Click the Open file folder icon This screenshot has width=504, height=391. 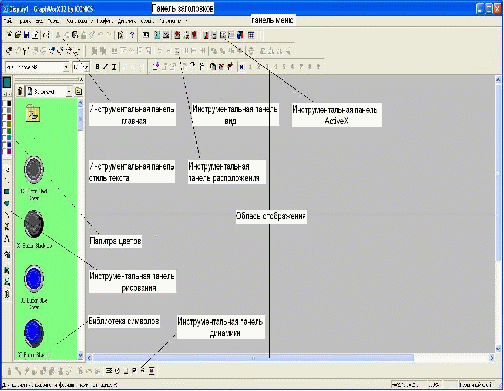[18, 35]
